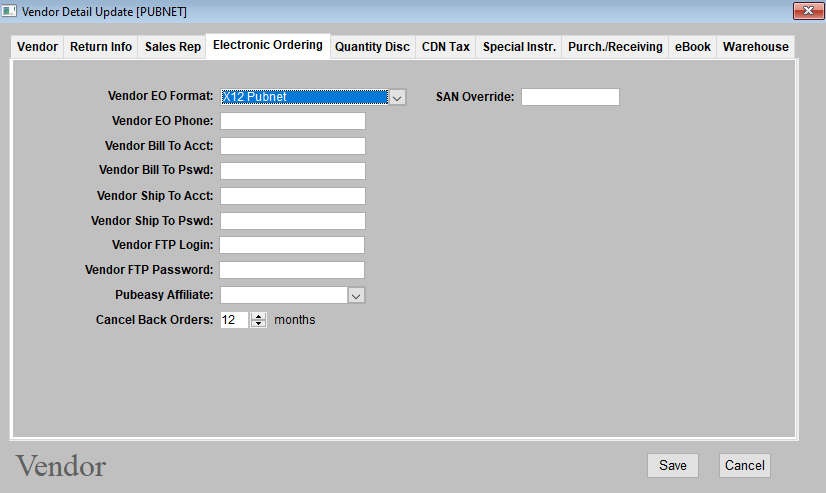Image resolution: width=826 pixels, height=493 pixels.
Task: Click the window icon in the title bar
Action: point(10,11)
